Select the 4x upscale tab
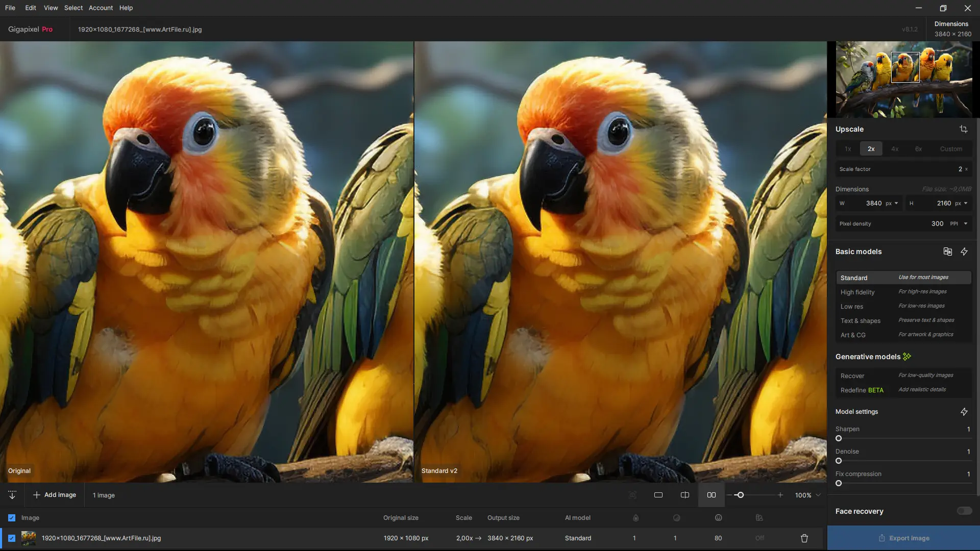Viewport: 980px width, 551px height. [x=895, y=149]
